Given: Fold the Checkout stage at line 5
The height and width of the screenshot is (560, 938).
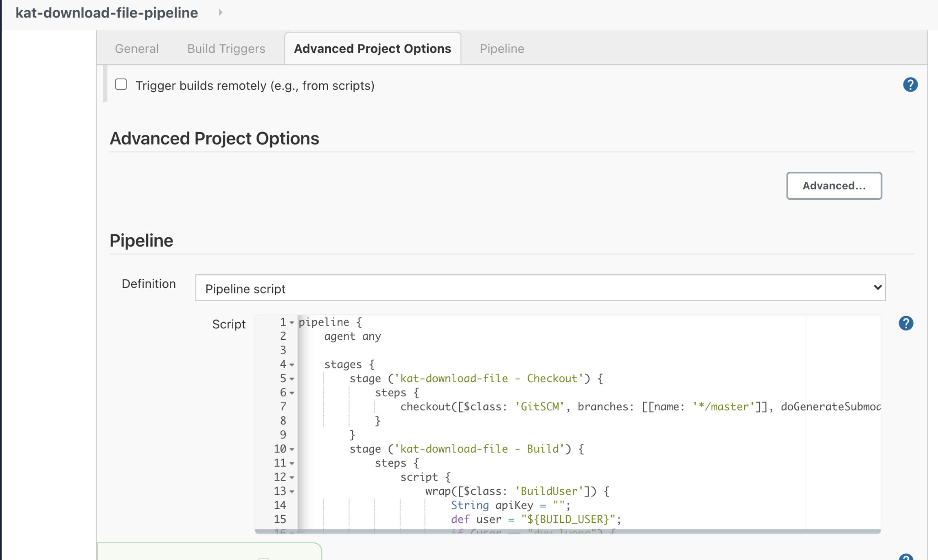Looking at the screenshot, I should [x=292, y=379].
